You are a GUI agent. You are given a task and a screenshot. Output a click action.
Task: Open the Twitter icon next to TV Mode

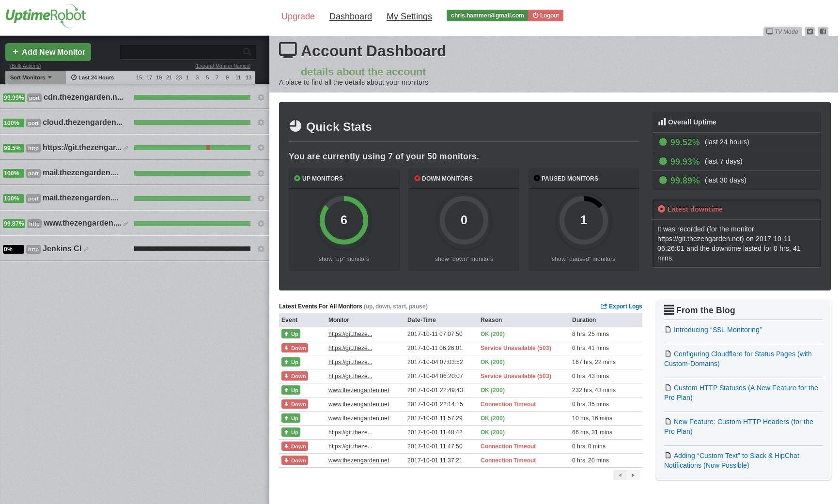[810, 31]
